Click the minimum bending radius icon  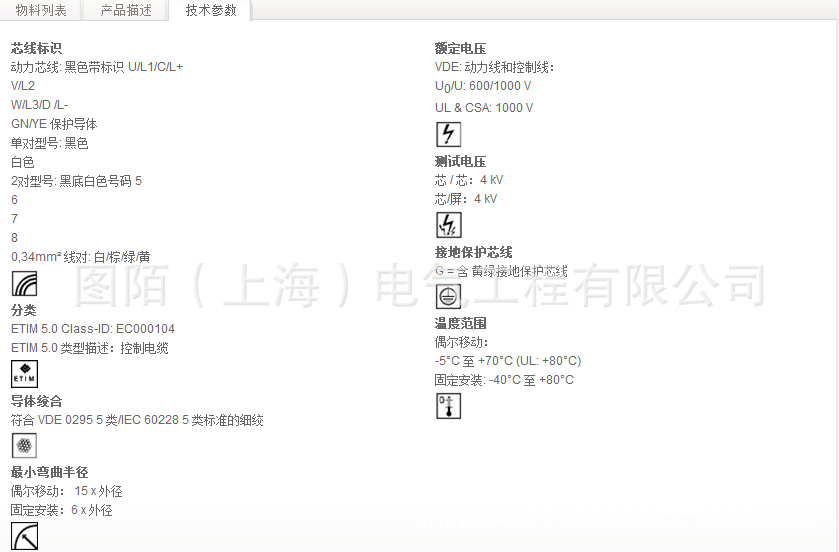(25, 536)
